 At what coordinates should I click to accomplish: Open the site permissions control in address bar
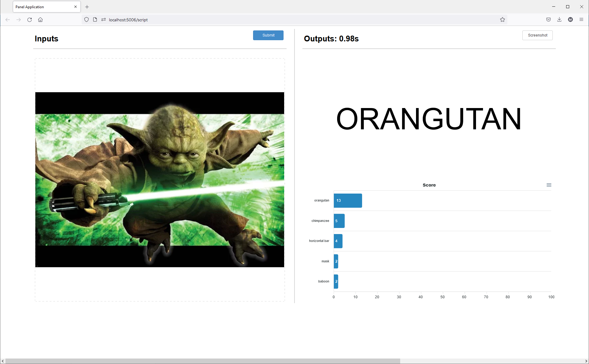click(x=104, y=19)
